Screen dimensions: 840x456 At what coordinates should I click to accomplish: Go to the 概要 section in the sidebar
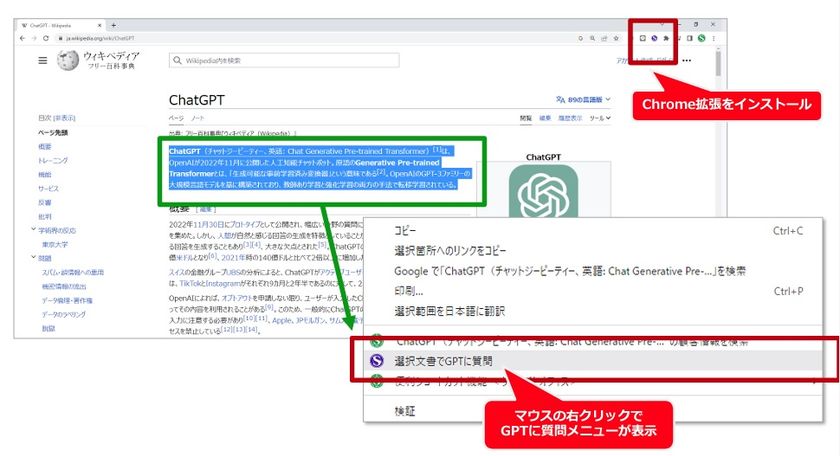[44, 146]
